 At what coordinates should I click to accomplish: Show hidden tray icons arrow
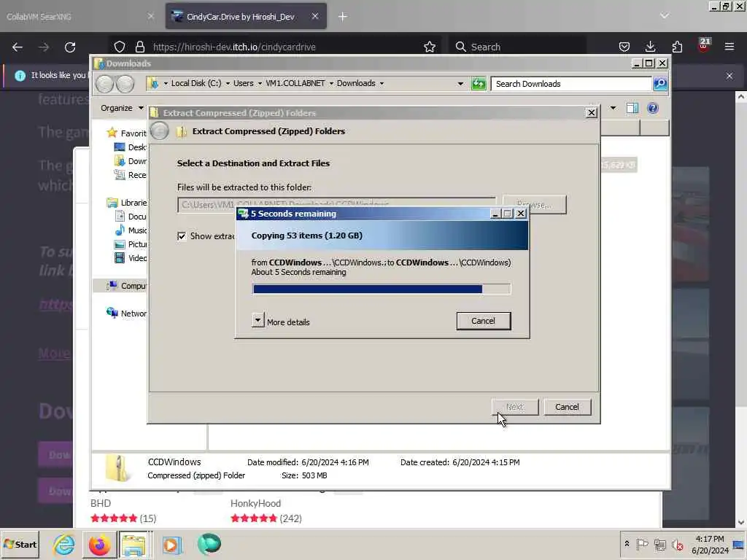(x=627, y=544)
